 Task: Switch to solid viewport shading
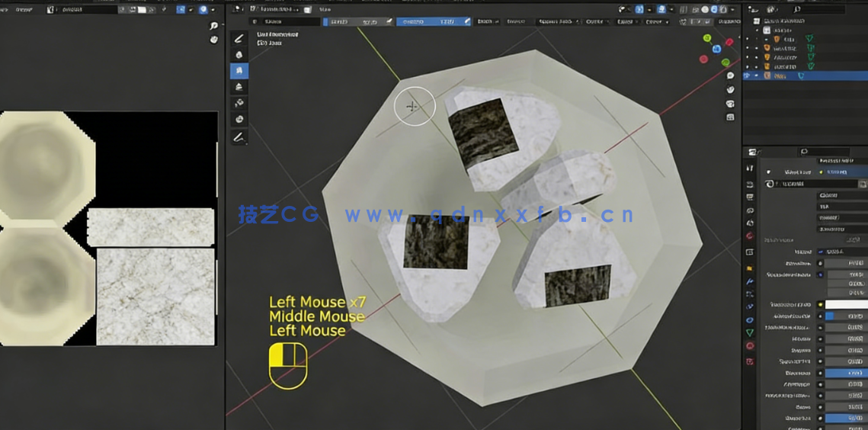click(x=705, y=9)
